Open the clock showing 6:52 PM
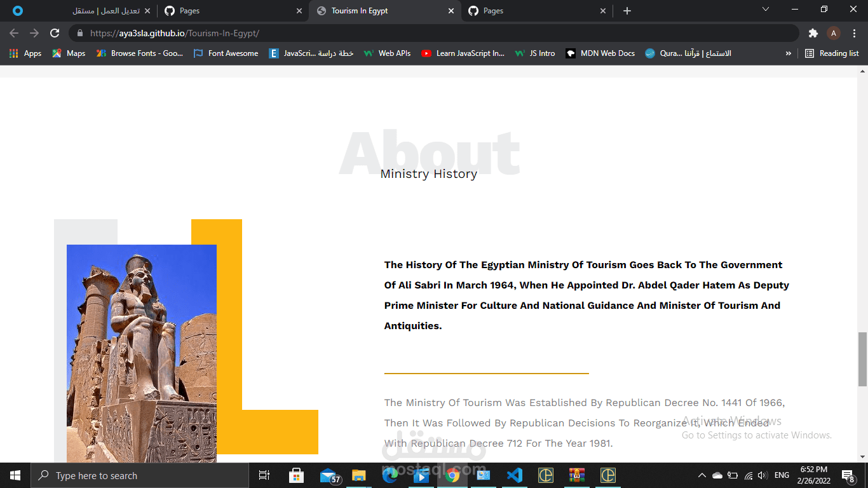 coord(813,475)
